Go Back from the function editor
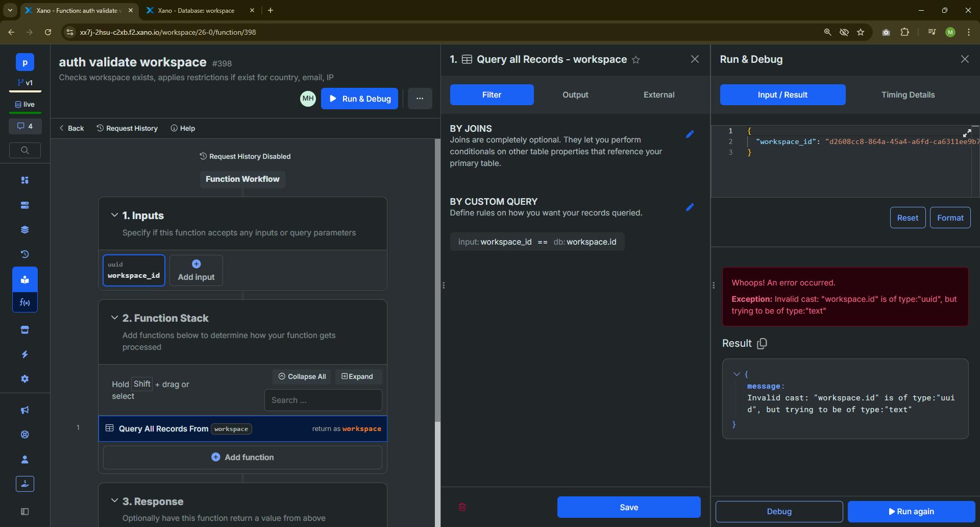The height and width of the screenshot is (527, 980). pos(71,128)
